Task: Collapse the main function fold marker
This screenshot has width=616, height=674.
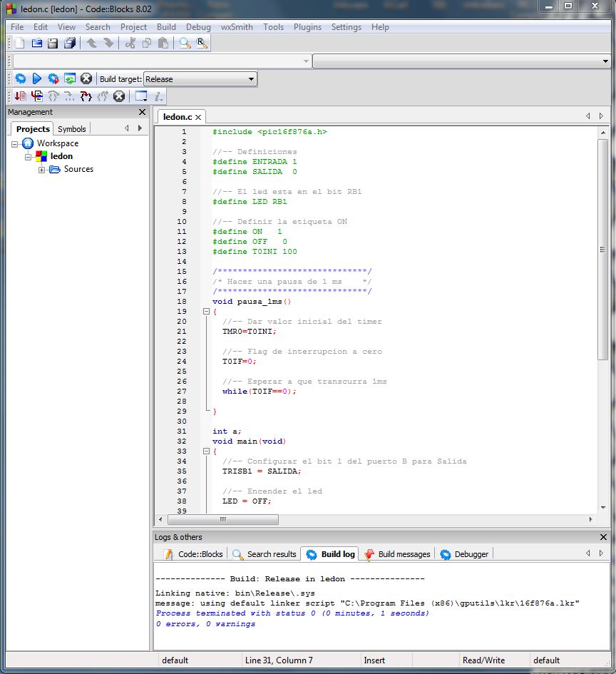Action: (x=206, y=451)
